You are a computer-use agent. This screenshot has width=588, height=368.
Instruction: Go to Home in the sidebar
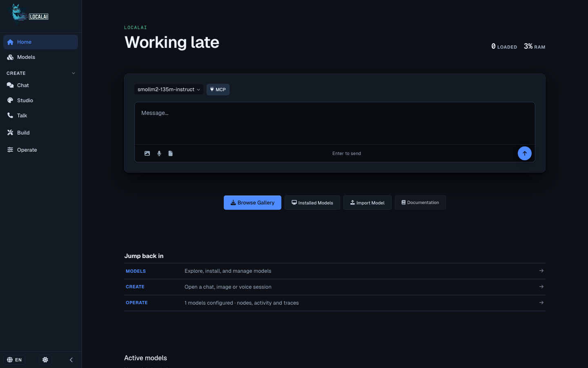41,42
